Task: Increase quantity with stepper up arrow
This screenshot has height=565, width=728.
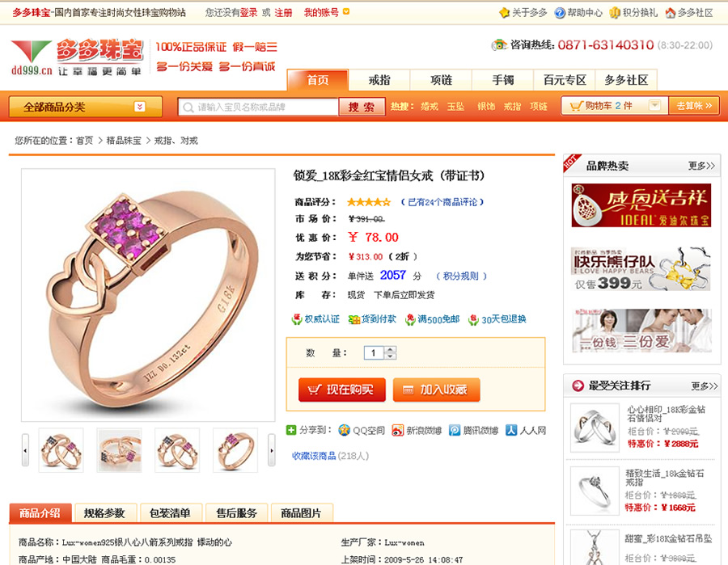Action: (391, 350)
